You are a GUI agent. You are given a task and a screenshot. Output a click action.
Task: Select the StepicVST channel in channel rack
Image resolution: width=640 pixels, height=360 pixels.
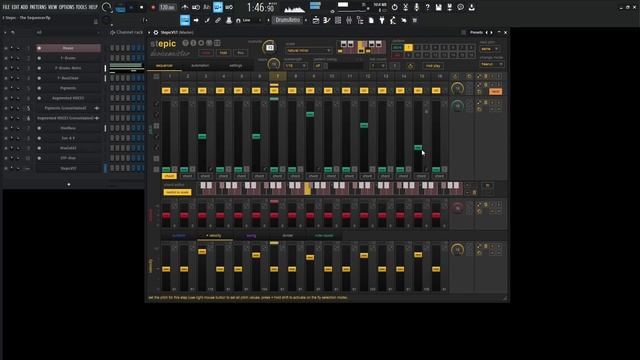[68, 168]
